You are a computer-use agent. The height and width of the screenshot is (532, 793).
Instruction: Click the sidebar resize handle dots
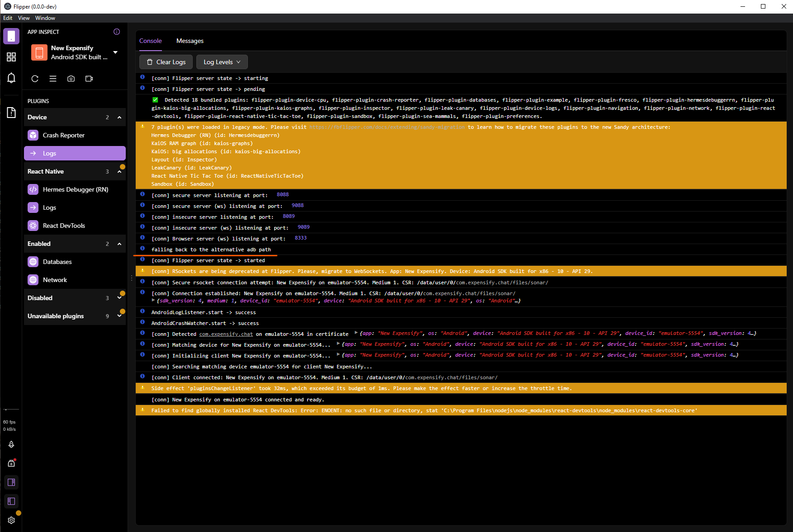click(x=132, y=278)
